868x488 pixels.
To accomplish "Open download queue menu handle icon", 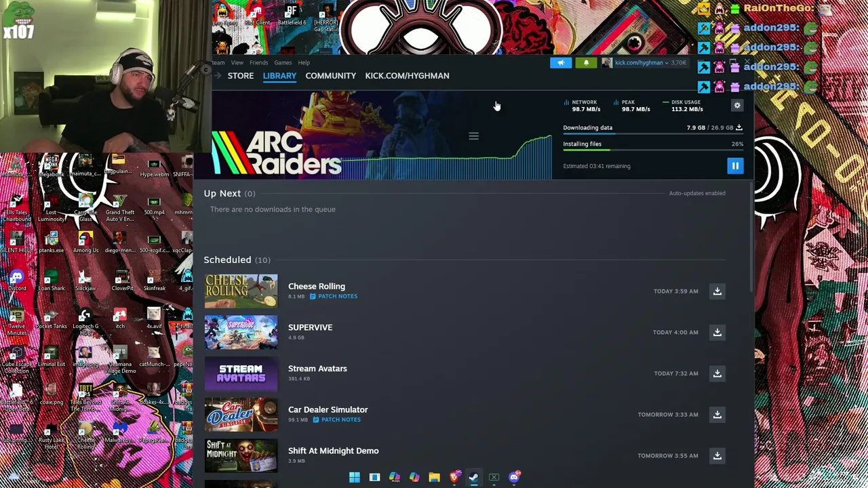I will click(473, 136).
